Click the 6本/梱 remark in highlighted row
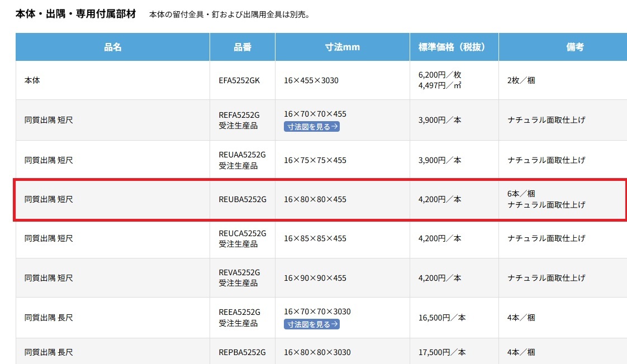 tap(521, 194)
